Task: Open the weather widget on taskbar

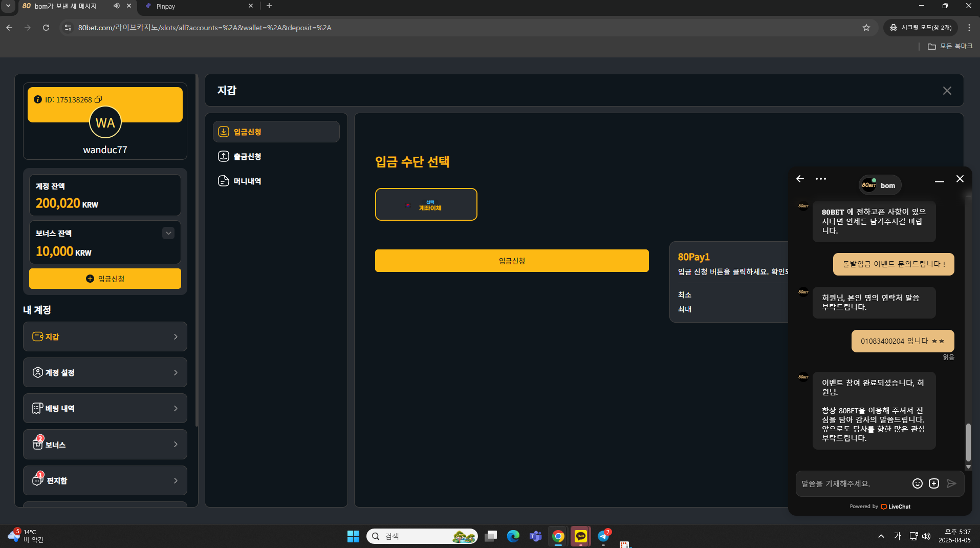Action: point(26,536)
